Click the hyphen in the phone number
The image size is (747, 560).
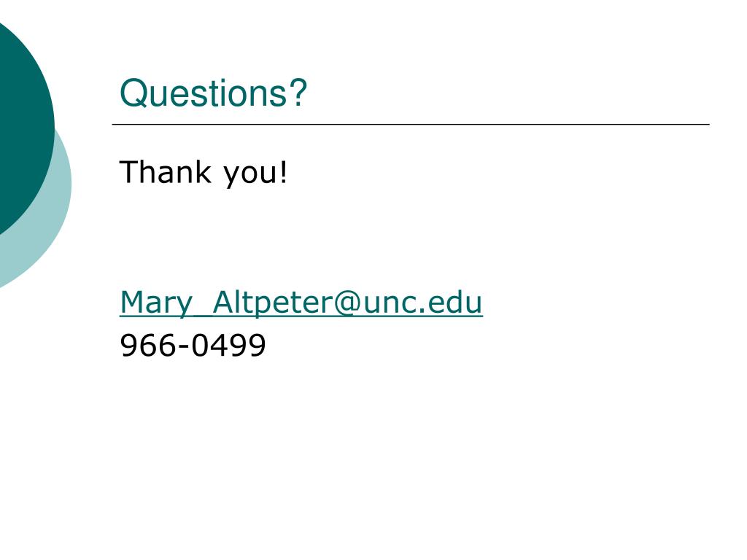click(x=183, y=348)
